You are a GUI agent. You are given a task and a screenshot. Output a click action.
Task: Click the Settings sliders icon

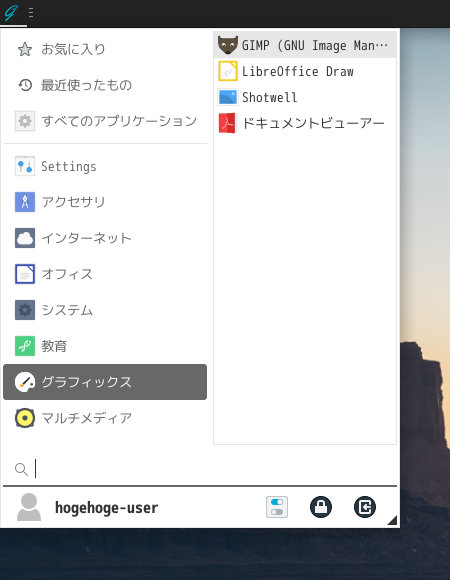coord(25,166)
